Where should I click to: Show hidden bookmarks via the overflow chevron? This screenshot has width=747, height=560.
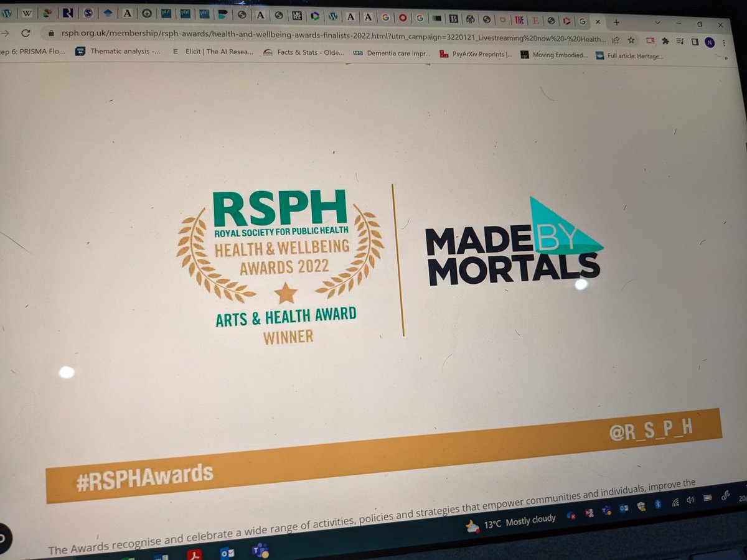coord(725,58)
